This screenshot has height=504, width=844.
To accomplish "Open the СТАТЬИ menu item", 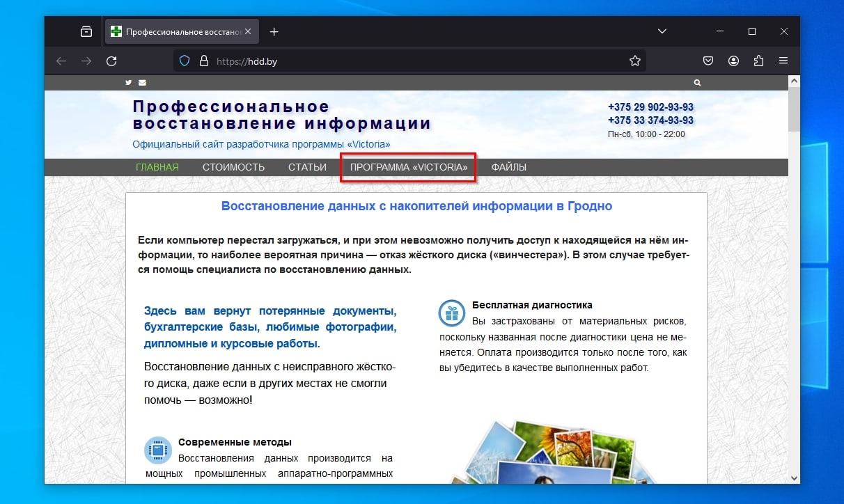I will click(x=307, y=167).
